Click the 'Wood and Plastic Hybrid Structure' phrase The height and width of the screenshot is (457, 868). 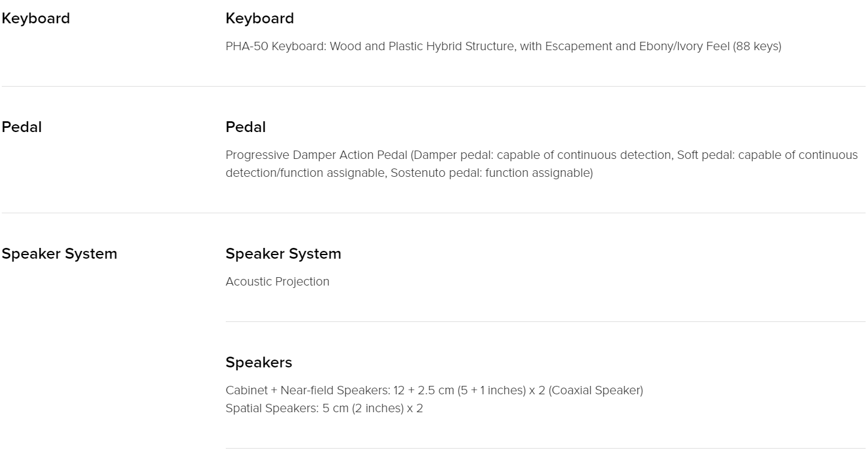tap(422, 46)
